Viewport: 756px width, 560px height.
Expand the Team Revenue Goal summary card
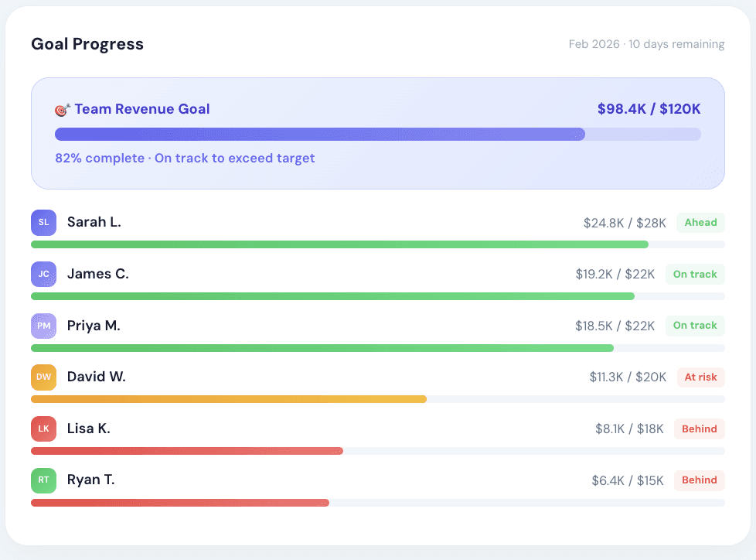point(378,133)
